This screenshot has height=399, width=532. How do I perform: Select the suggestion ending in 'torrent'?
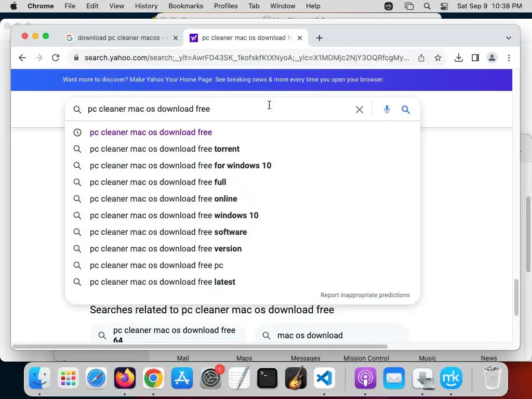(243, 149)
